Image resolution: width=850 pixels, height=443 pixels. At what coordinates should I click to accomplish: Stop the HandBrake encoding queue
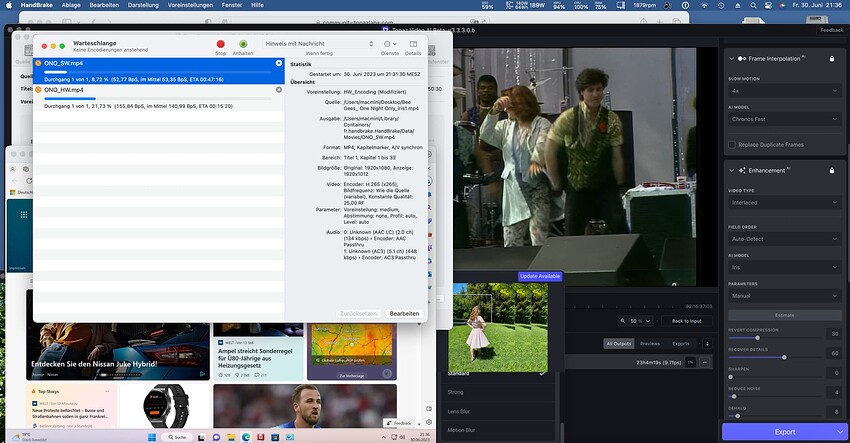pyautogui.click(x=221, y=44)
